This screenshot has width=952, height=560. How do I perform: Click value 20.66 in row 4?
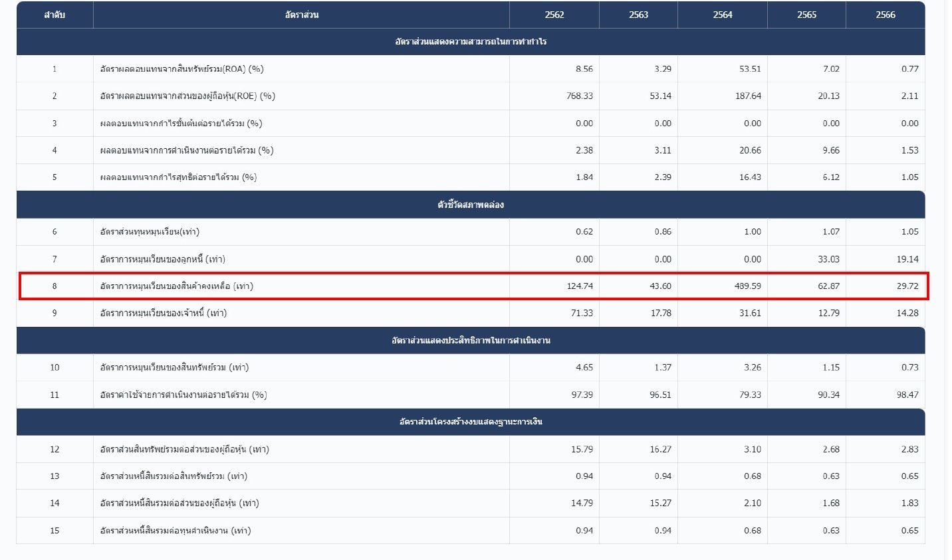click(750, 151)
